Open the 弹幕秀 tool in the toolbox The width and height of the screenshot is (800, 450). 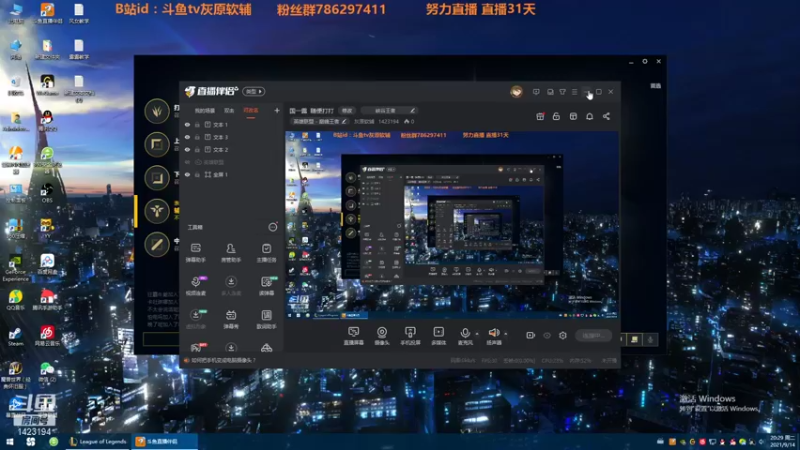click(231, 319)
